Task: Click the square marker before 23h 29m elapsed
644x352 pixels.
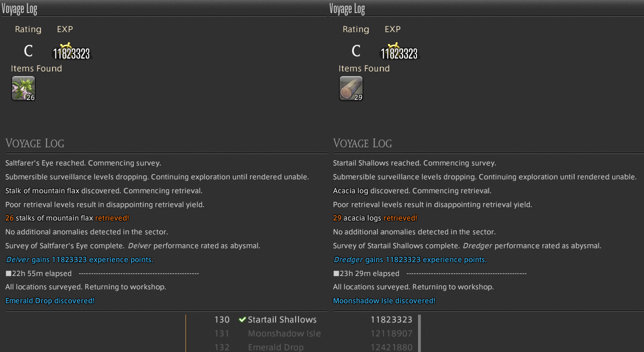Action: pyautogui.click(x=336, y=274)
